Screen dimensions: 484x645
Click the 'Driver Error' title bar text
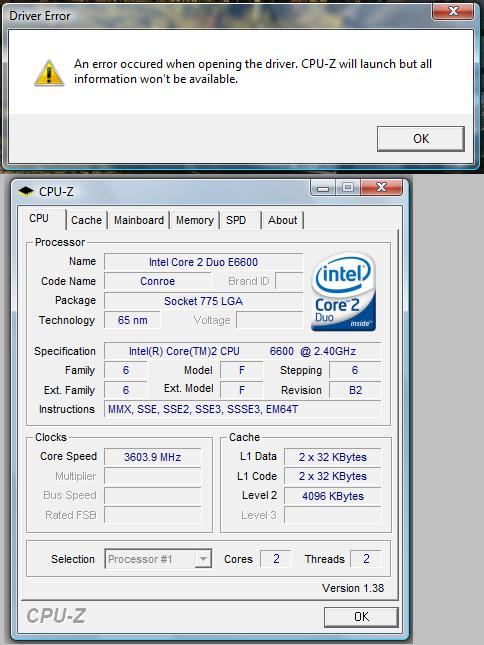click(40, 16)
